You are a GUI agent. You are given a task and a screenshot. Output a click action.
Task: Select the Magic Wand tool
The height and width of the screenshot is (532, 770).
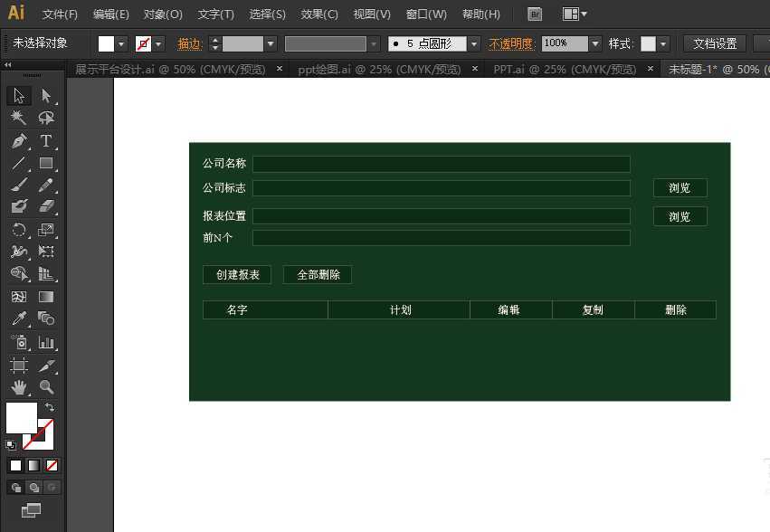point(18,118)
